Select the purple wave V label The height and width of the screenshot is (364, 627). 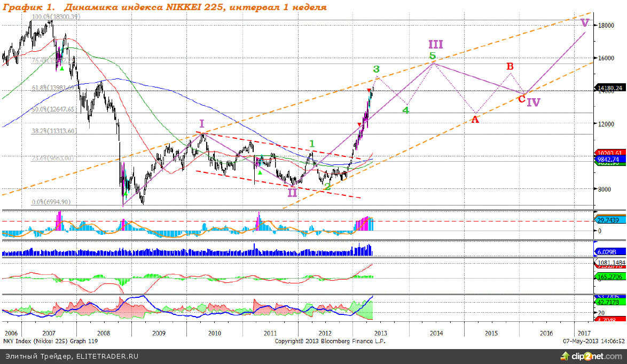tap(585, 22)
